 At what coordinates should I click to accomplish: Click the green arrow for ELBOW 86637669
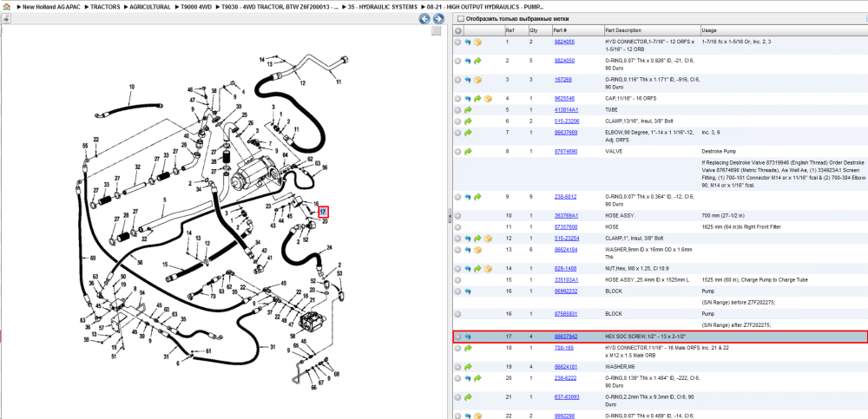pyautogui.click(x=468, y=133)
